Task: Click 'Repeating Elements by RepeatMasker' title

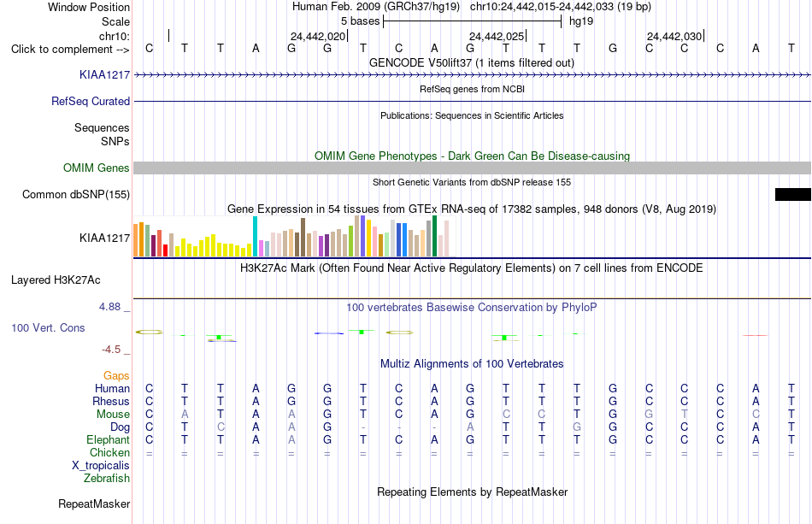Action: [x=473, y=492]
